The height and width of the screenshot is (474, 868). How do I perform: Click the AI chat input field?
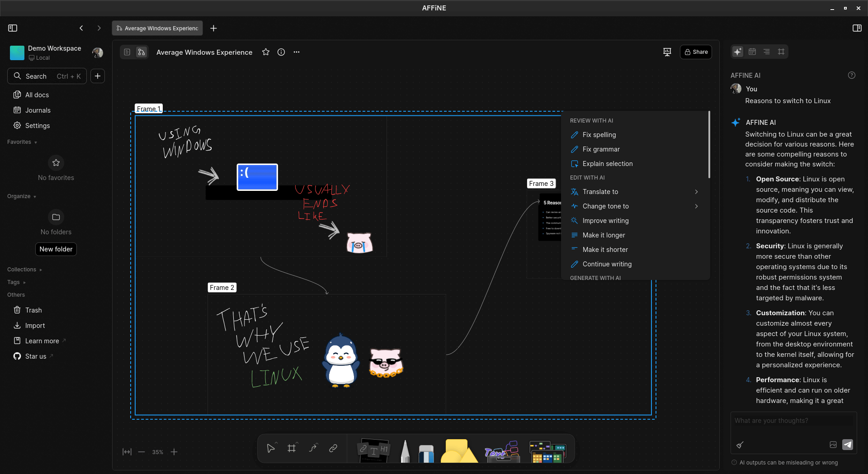coord(793,421)
